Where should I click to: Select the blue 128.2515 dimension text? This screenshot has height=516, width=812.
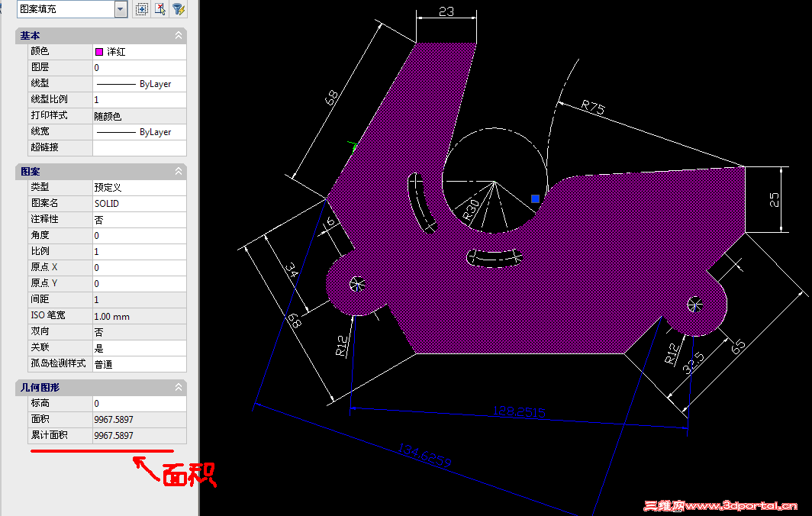[x=519, y=412]
